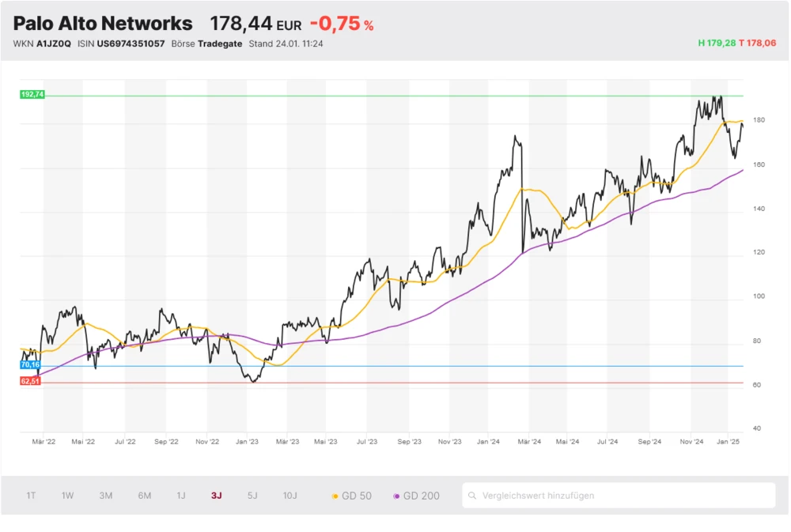The width and height of the screenshot is (791, 532).
Task: Click the blue 70,16 price level label
Action: point(30,365)
